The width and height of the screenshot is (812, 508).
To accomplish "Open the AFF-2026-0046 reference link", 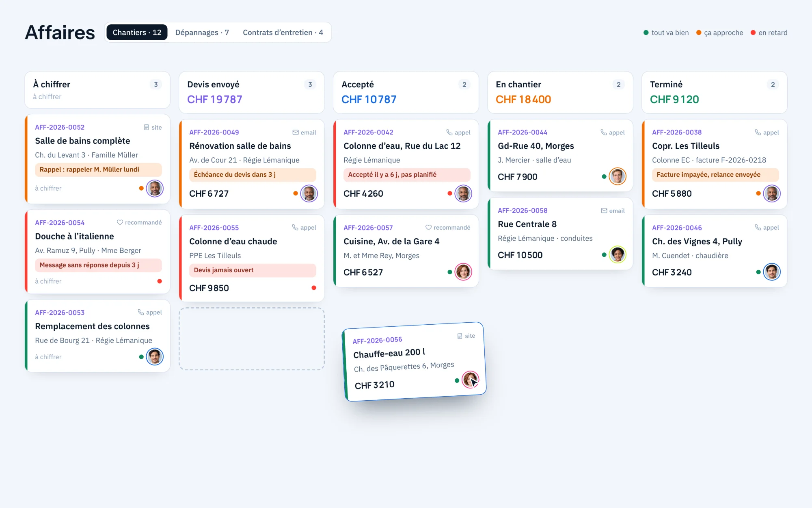I will 677,228.
